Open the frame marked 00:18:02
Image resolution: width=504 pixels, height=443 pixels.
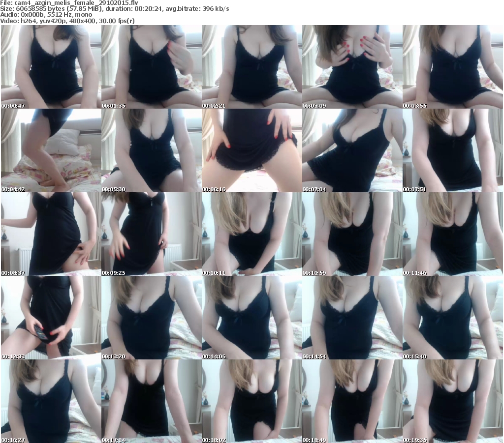click(x=252, y=401)
